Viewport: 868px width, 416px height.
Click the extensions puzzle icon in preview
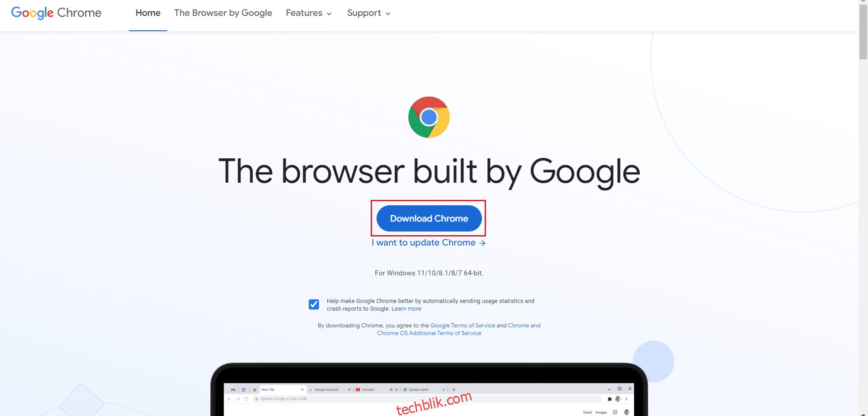[x=609, y=399]
